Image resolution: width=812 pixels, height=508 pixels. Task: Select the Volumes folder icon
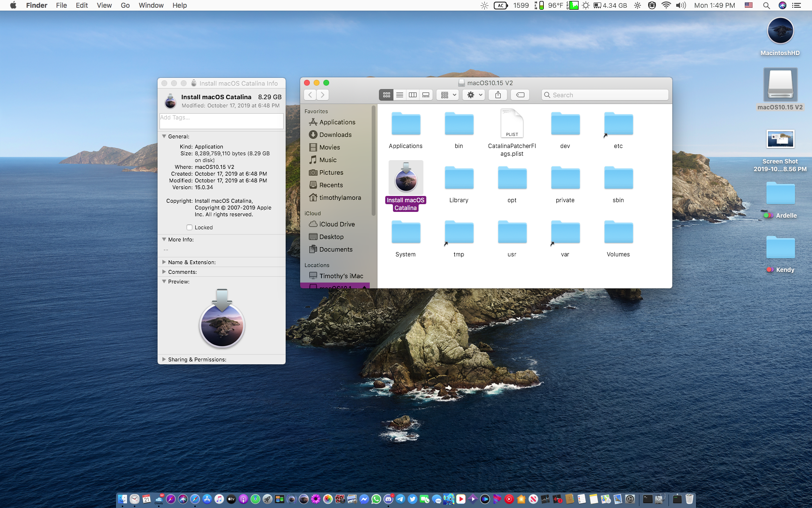coord(618,232)
